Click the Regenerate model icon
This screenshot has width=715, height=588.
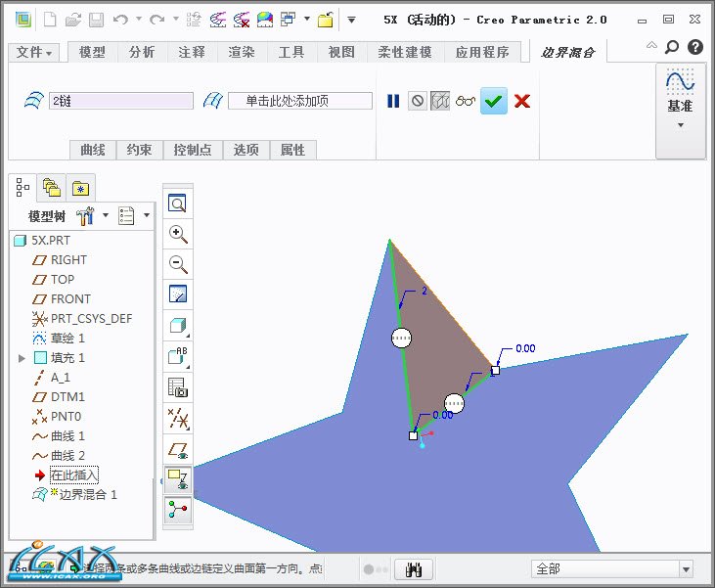[x=194, y=20]
